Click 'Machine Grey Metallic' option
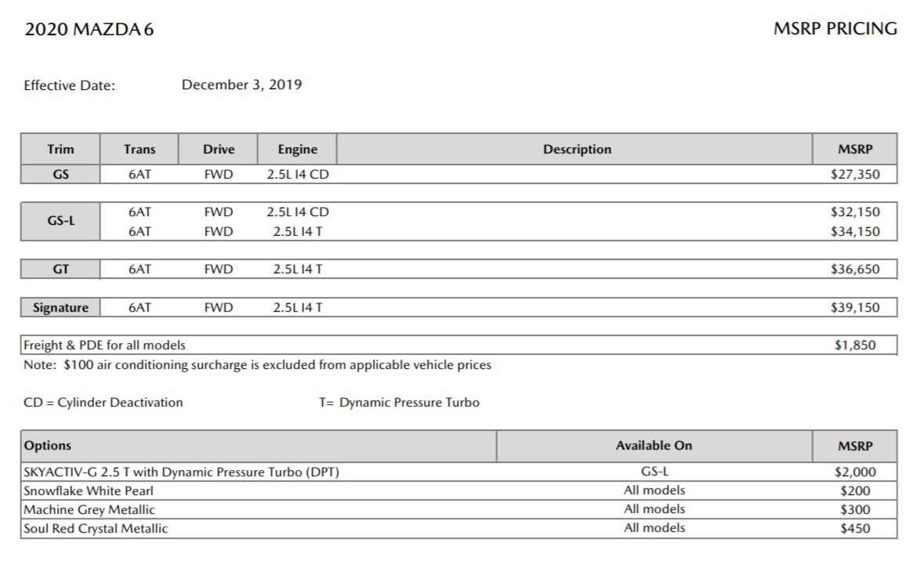The height and width of the screenshot is (564, 924). tap(89, 510)
